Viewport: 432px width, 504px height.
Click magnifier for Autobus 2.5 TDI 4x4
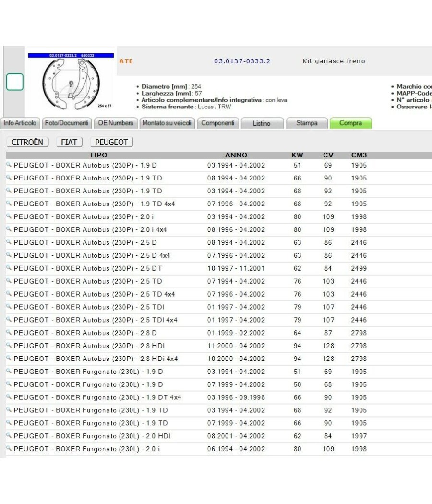coord(9,320)
